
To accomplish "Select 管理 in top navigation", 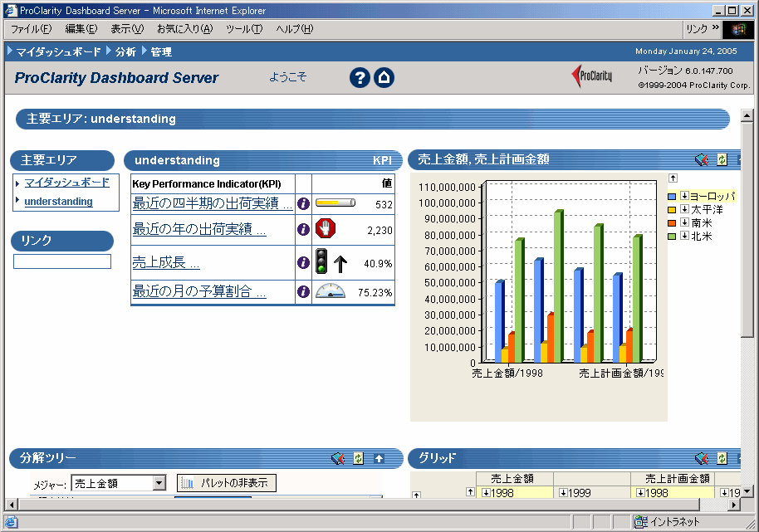I will pos(161,51).
